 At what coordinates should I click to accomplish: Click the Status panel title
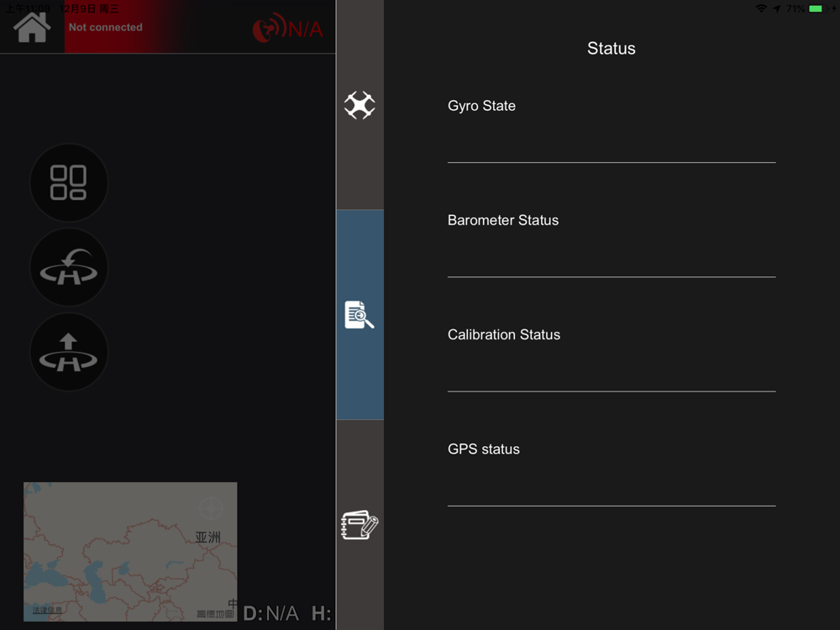tap(612, 48)
